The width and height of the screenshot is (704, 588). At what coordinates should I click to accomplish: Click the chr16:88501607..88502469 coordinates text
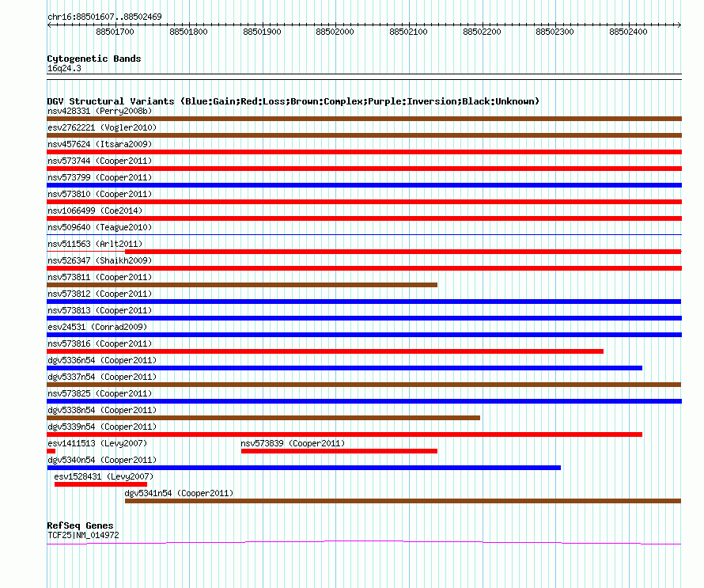click(x=104, y=17)
